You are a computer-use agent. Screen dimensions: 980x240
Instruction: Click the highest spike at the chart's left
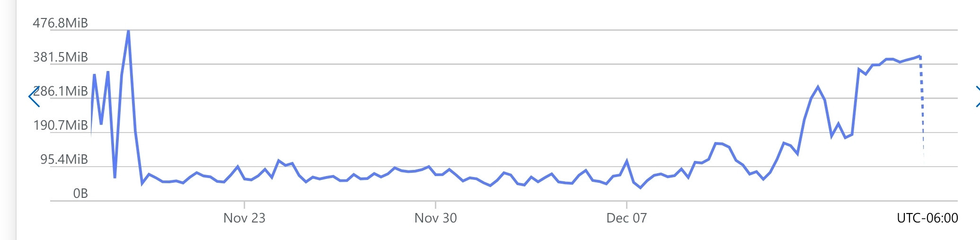(128, 31)
